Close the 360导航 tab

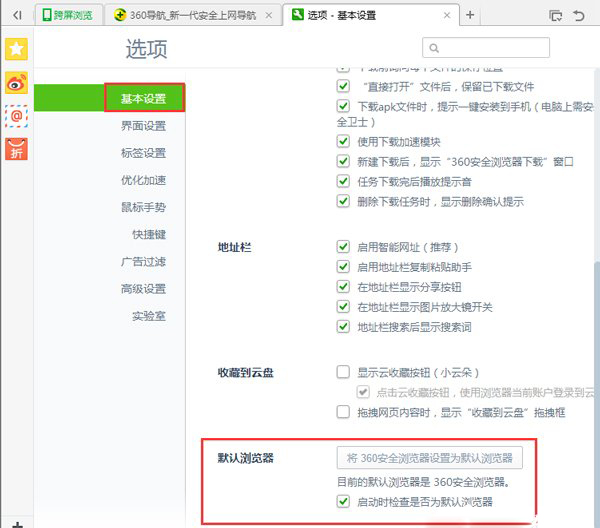tap(269, 15)
